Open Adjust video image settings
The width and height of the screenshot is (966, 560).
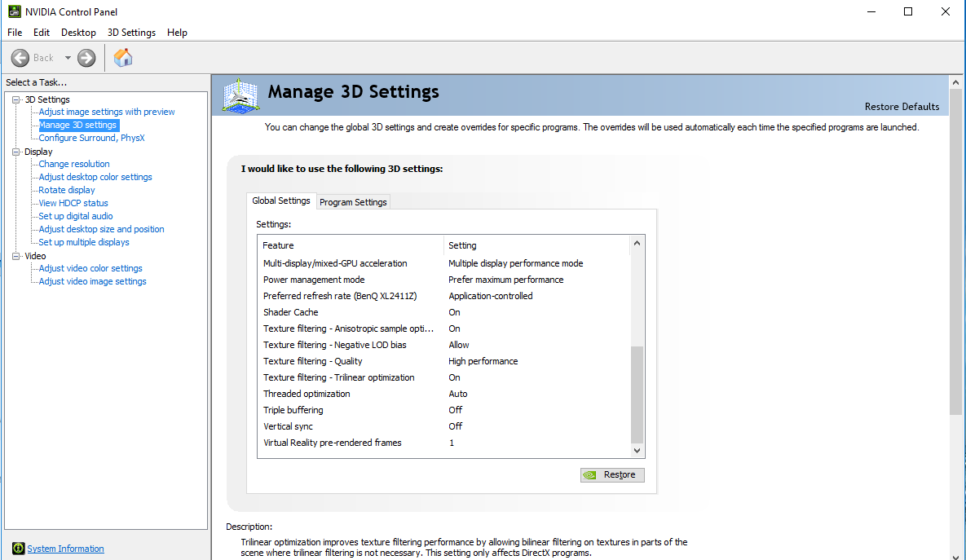(x=92, y=281)
